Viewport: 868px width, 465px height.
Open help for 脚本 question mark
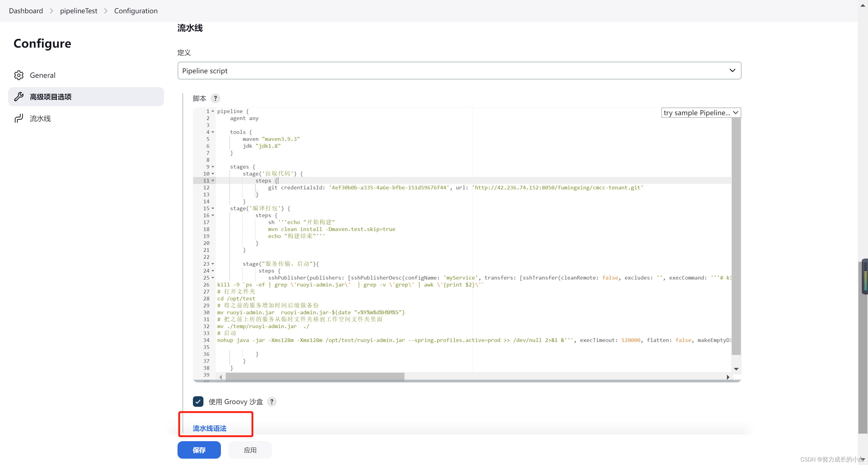tap(215, 98)
